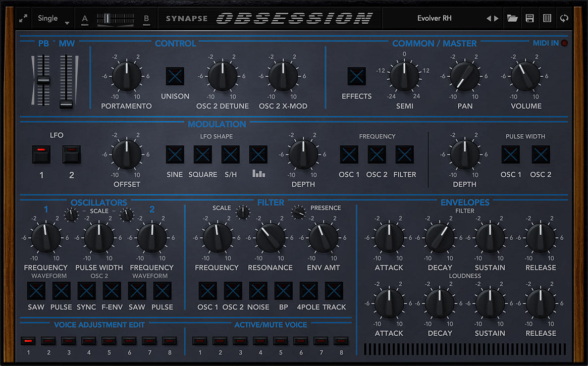Toggle filter BP band-pass switch

[284, 291]
